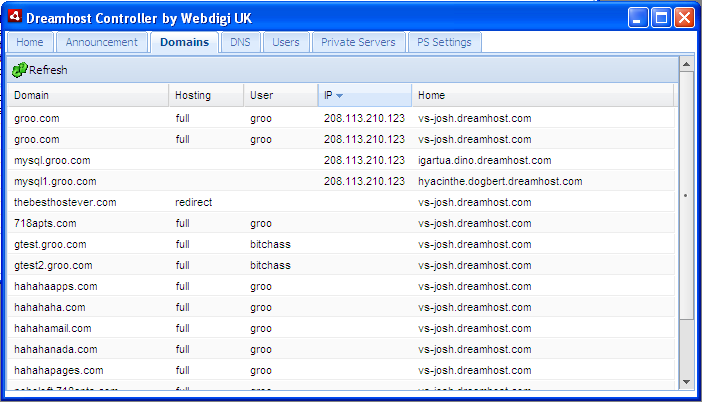Go to the DNS tab
The height and width of the screenshot is (402, 702).
coord(240,42)
